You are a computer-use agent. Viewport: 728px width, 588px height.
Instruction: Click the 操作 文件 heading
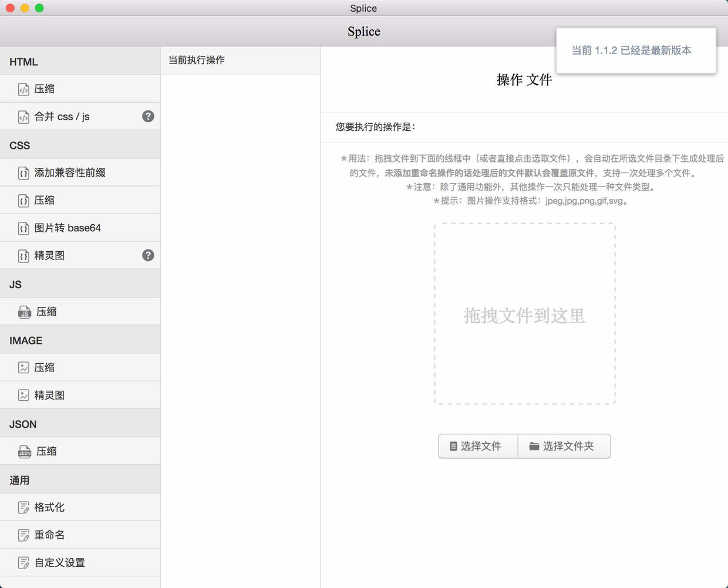click(524, 80)
